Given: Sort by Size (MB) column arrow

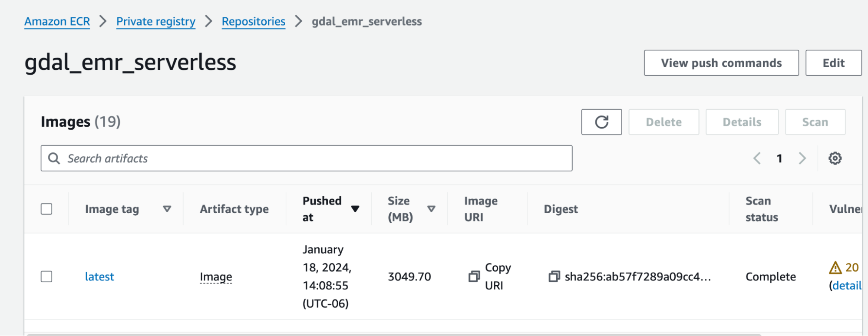Looking at the screenshot, I should [431, 209].
